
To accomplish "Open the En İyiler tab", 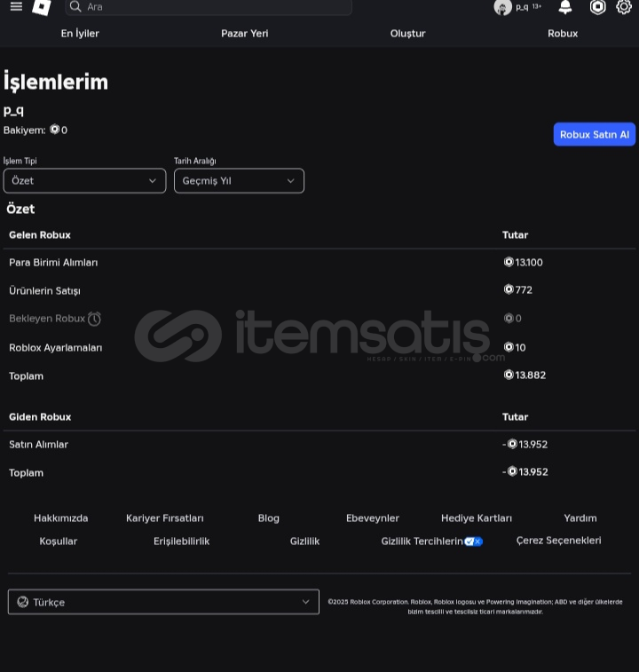I will coord(80,34).
